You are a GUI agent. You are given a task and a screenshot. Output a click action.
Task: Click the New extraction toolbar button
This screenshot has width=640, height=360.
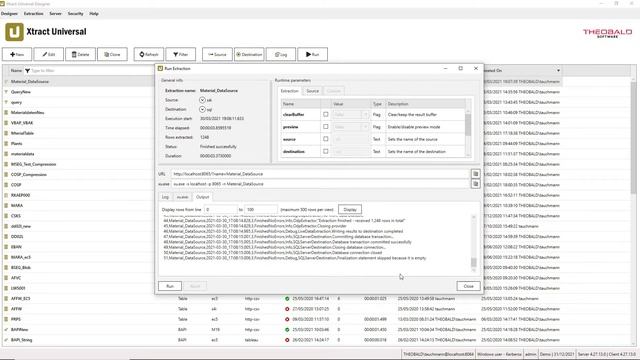pos(17,54)
